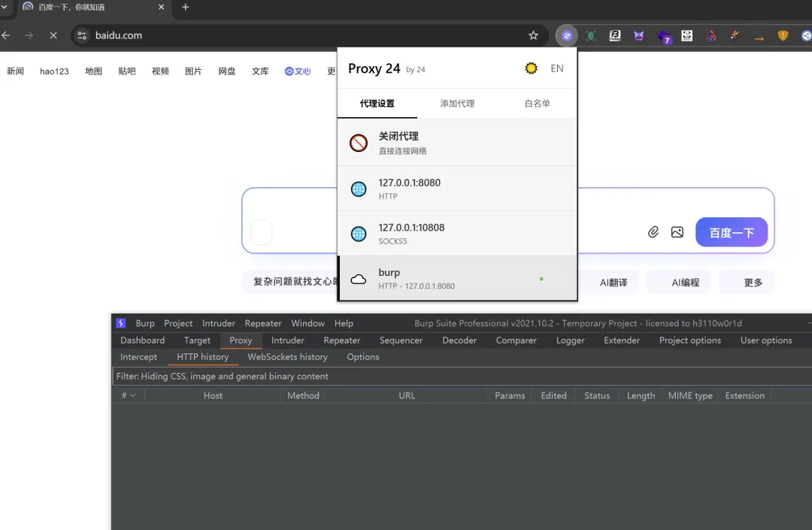
Task: Select the 127.0.0.1:10808 SOCKS5 proxy
Action: pyautogui.click(x=457, y=234)
